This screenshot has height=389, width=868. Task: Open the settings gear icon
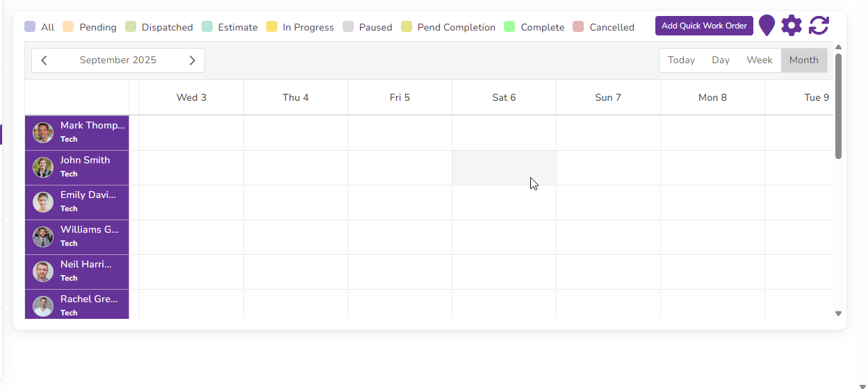point(792,26)
